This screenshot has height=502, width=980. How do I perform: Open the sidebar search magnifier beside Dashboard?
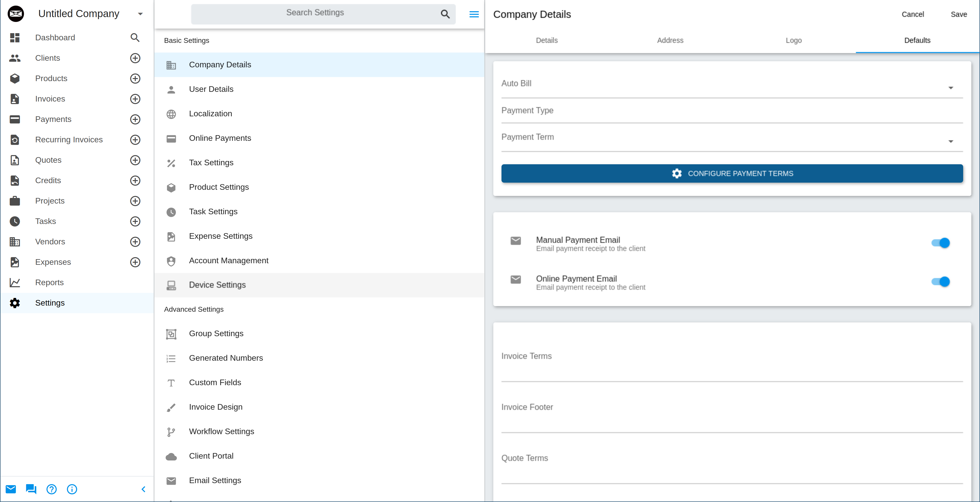coord(135,38)
